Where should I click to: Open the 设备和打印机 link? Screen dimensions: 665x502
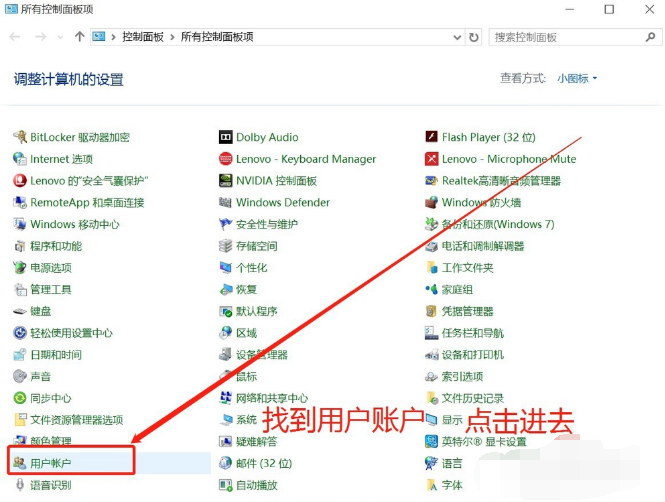coord(473,355)
